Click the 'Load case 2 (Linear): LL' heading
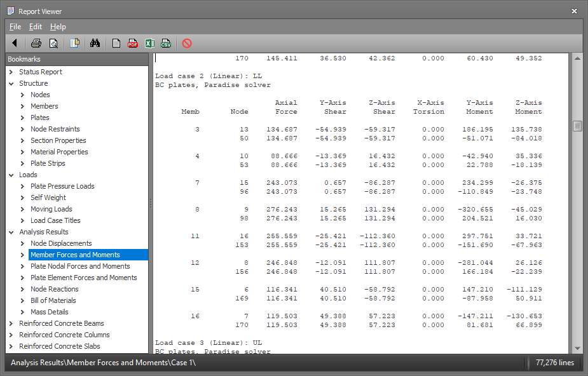Viewport: 588px width, 376px height. [209, 76]
